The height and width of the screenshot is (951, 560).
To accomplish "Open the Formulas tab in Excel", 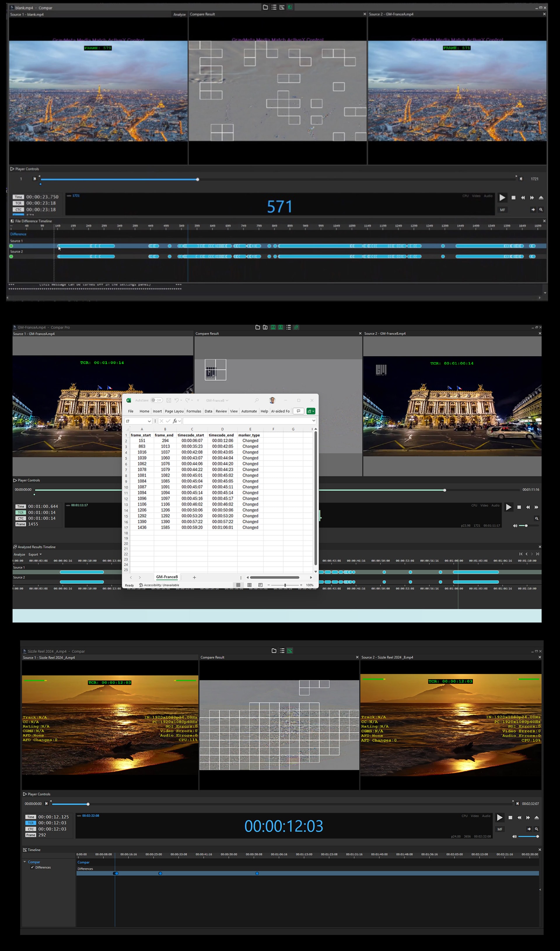I will (194, 411).
